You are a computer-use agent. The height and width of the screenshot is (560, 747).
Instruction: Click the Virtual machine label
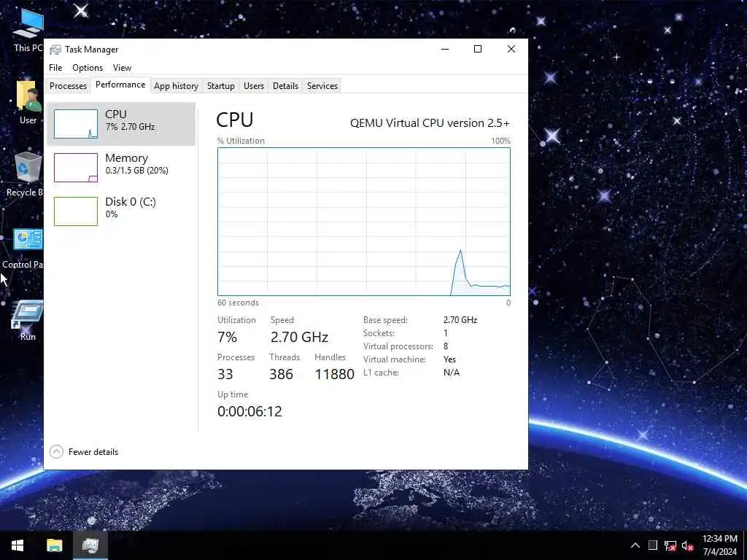click(x=394, y=359)
